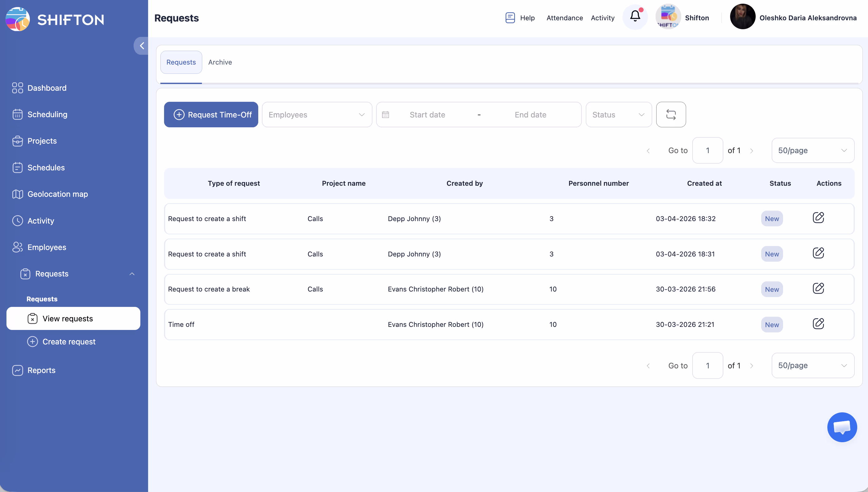Edit the Request to create a break row
Image resolution: width=868 pixels, height=492 pixels.
(x=818, y=288)
